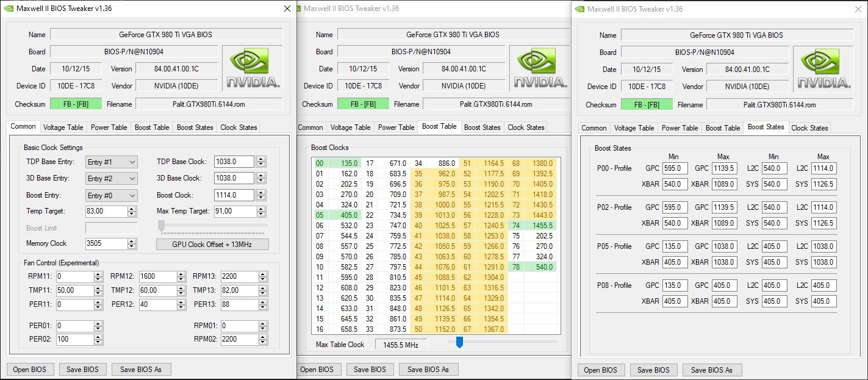This screenshot has width=868, height=380.
Task: Select boost clock entry 51 at 1164.5
Action: coord(484,163)
